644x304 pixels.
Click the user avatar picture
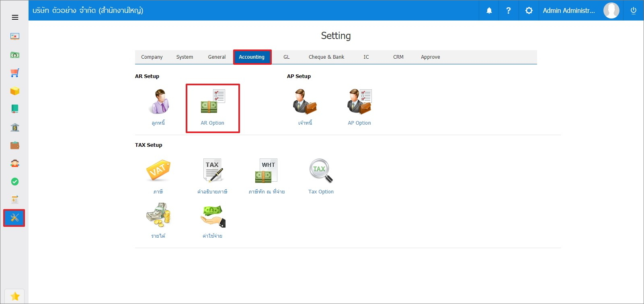611,10
